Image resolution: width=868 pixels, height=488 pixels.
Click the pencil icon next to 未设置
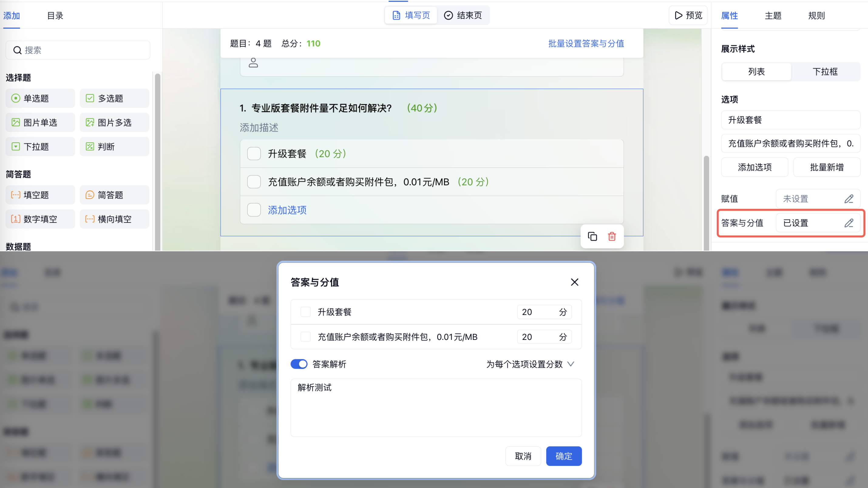(x=849, y=199)
